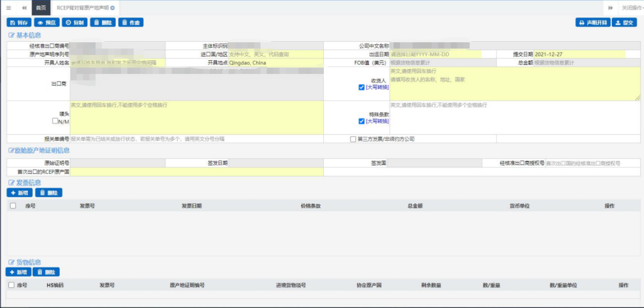Viewport: 644px width, 308px height.
Task: Click the 预览 preview button
Action: pyautogui.click(x=47, y=23)
